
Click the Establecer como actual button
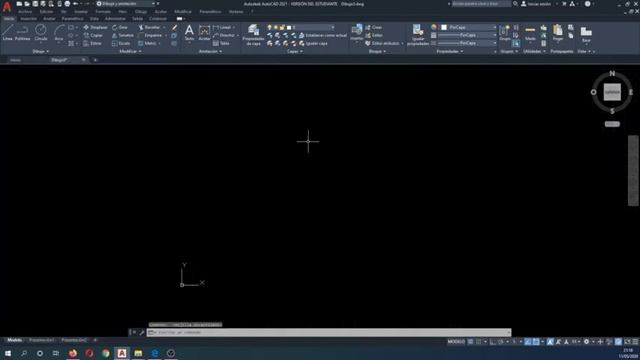pos(322,36)
